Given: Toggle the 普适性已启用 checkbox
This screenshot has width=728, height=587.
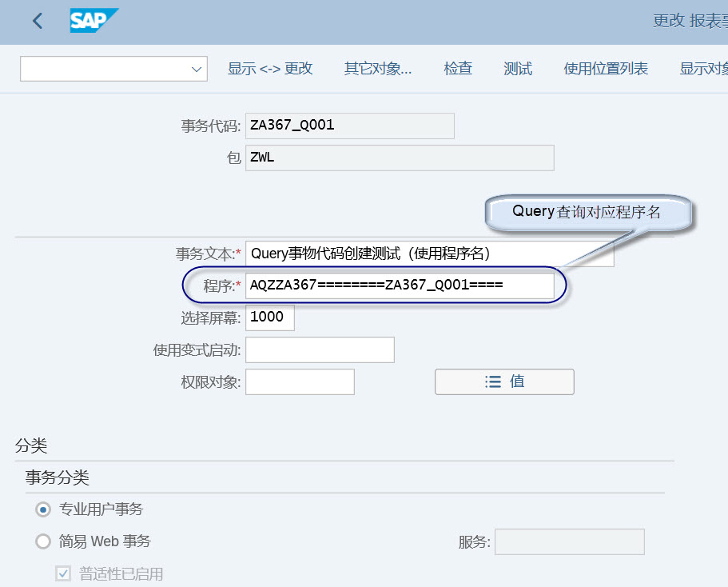Looking at the screenshot, I should [x=62, y=573].
